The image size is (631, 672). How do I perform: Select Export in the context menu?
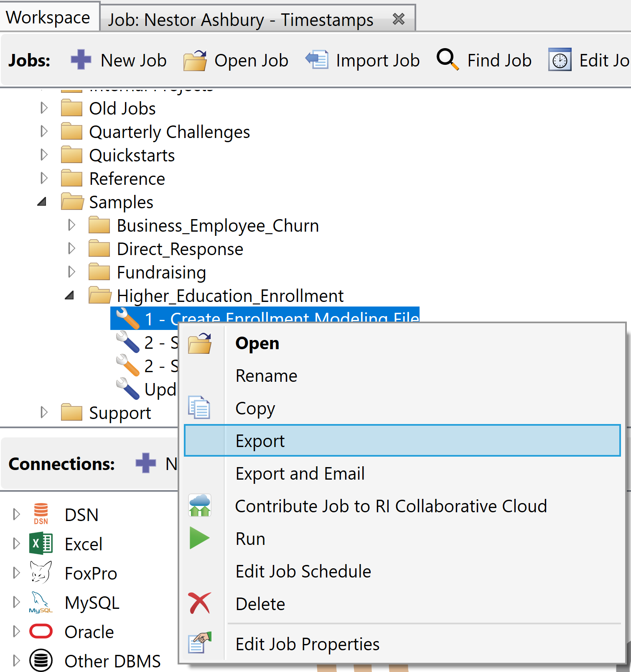(402, 441)
